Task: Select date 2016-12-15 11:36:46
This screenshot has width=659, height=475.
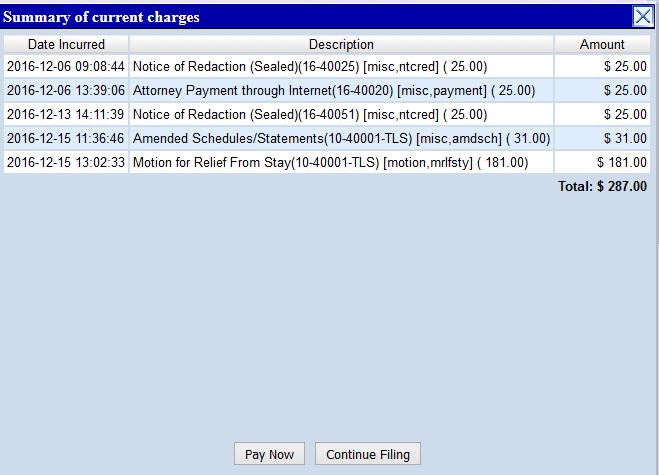Action: (66, 138)
